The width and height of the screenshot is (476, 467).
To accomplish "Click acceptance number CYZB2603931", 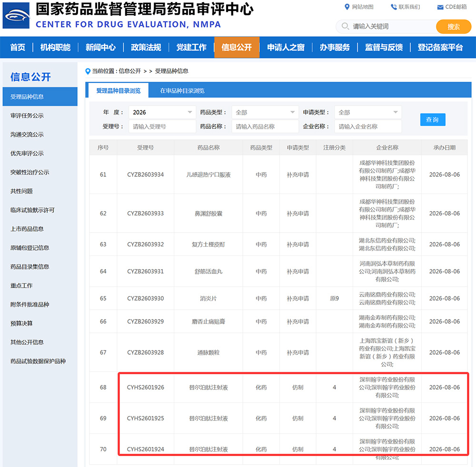I will pyautogui.click(x=145, y=271).
